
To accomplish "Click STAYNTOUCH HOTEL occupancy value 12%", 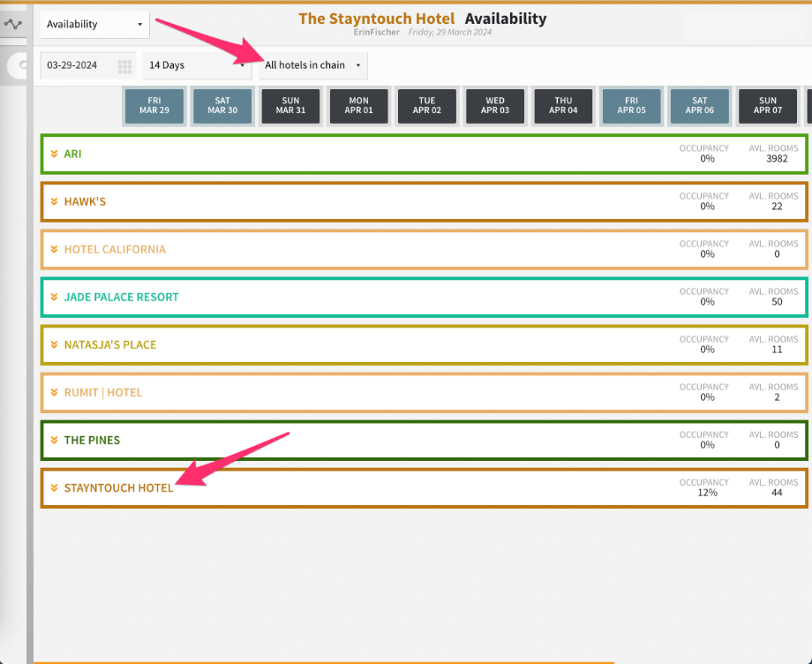I will tap(707, 493).
